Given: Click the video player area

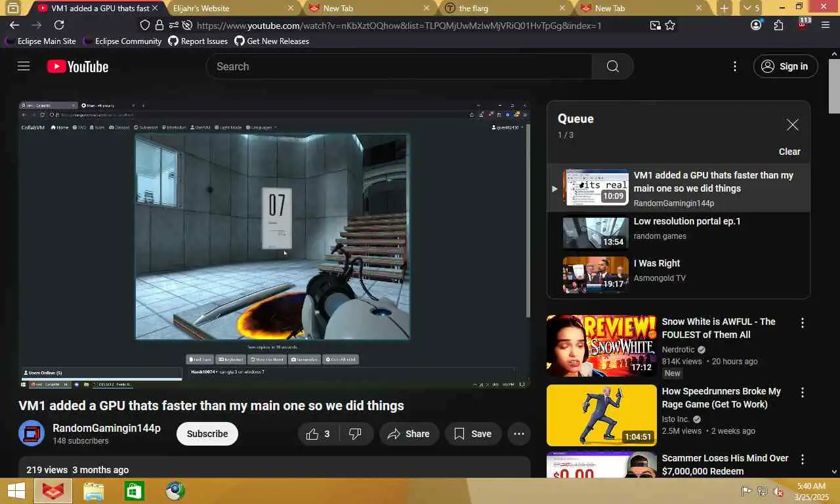Looking at the screenshot, I should point(274,245).
